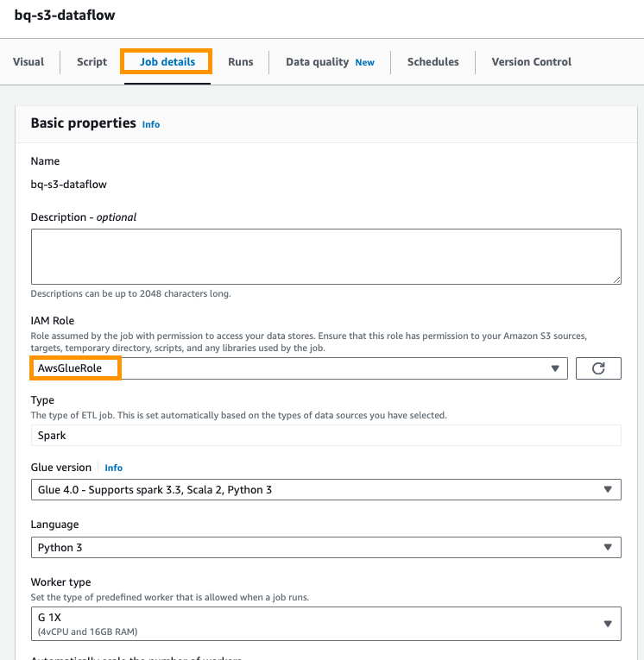Click the Type field showing Spark
The width and height of the screenshot is (644, 660).
325,436
